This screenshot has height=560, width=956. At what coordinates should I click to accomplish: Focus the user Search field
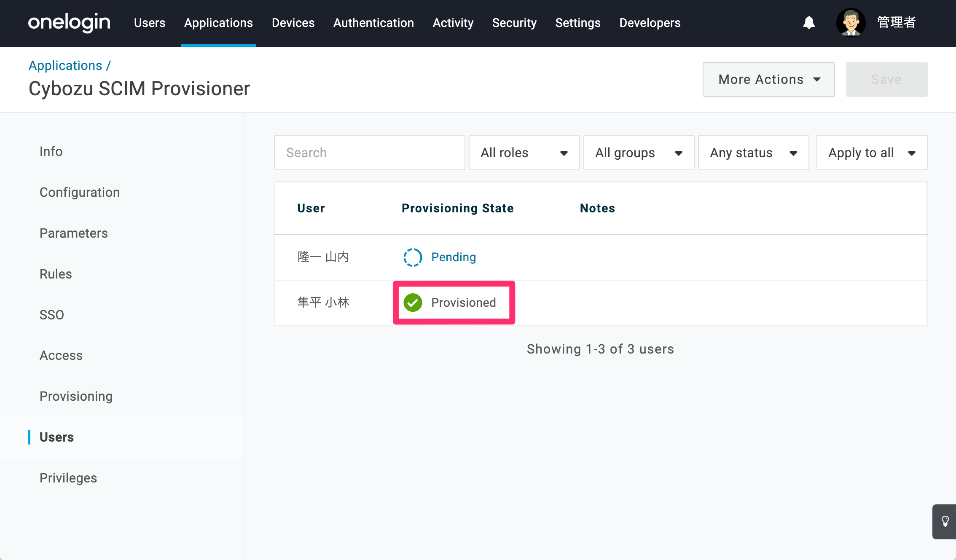[x=369, y=153]
